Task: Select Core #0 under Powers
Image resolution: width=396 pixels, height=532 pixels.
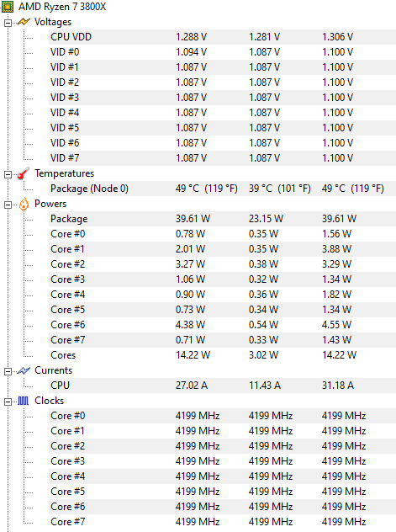Action: (x=222, y=234)
